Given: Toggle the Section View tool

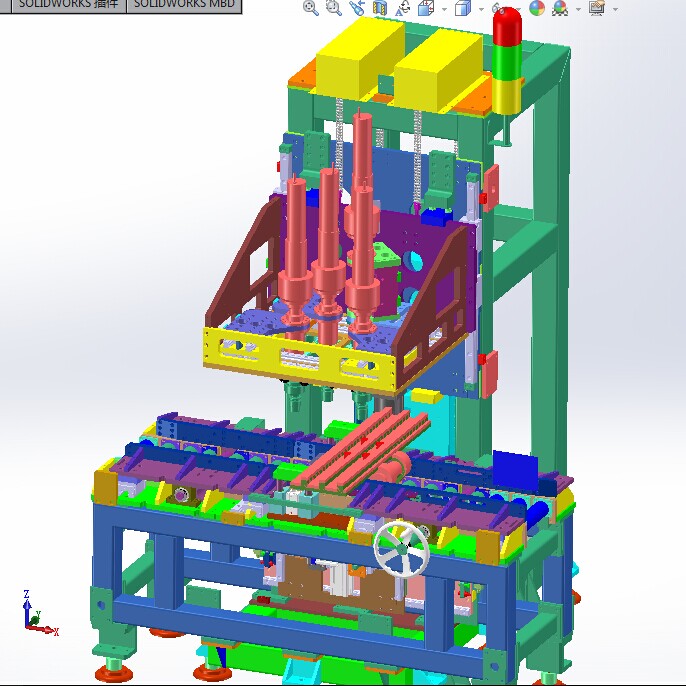Looking at the screenshot, I should 380,7.
